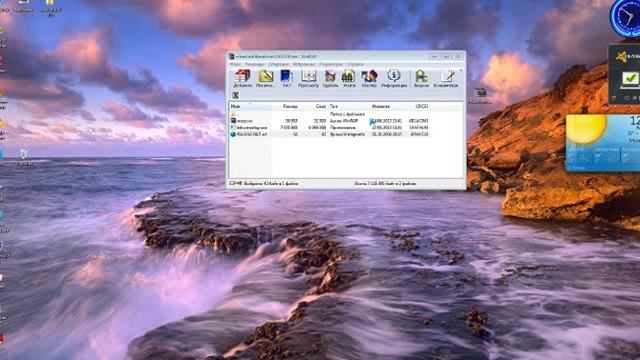Sort by Type (Тип) column header
This screenshot has height=360, width=640.
pyautogui.click(x=349, y=106)
